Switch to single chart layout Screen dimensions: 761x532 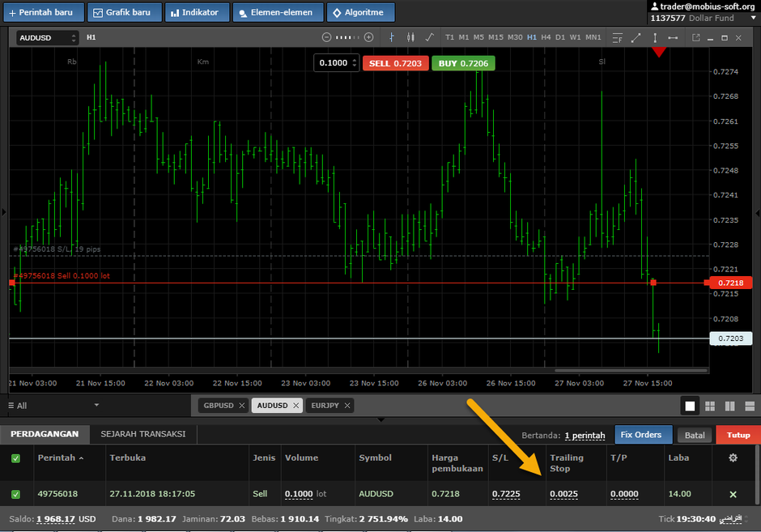click(690, 406)
